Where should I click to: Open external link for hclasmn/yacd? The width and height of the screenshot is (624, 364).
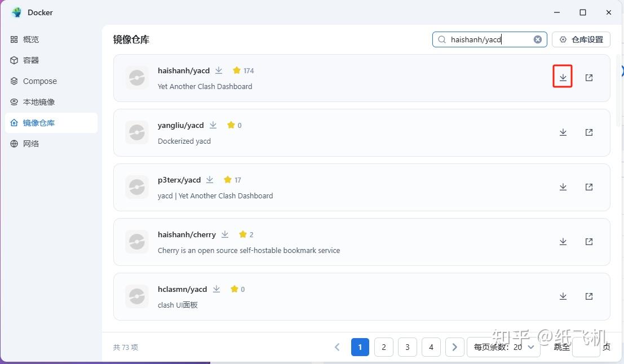588,296
